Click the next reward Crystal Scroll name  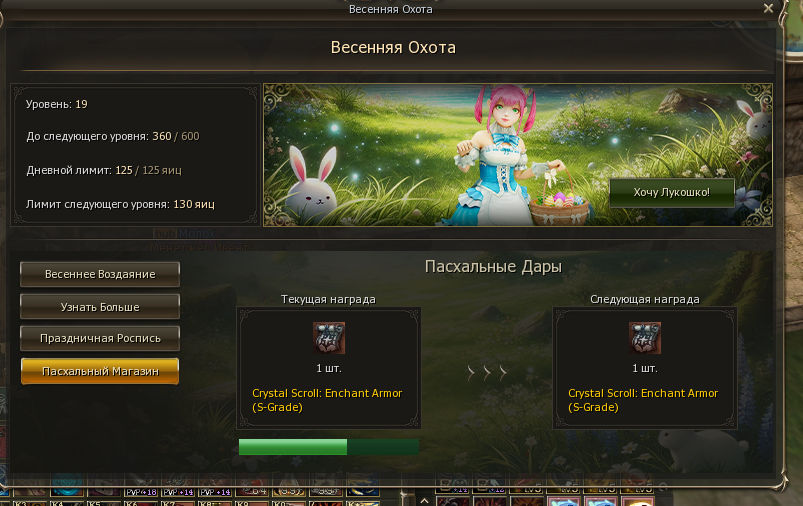643,400
